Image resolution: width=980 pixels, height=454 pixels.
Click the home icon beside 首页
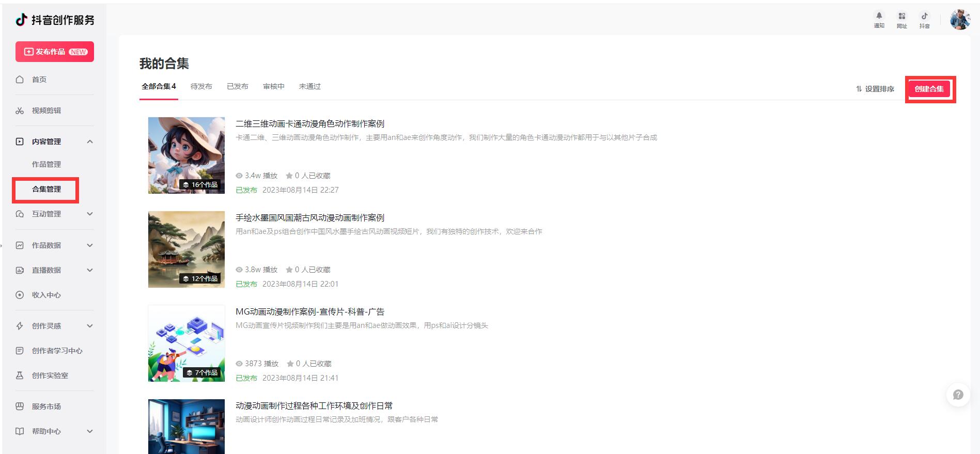(20, 80)
